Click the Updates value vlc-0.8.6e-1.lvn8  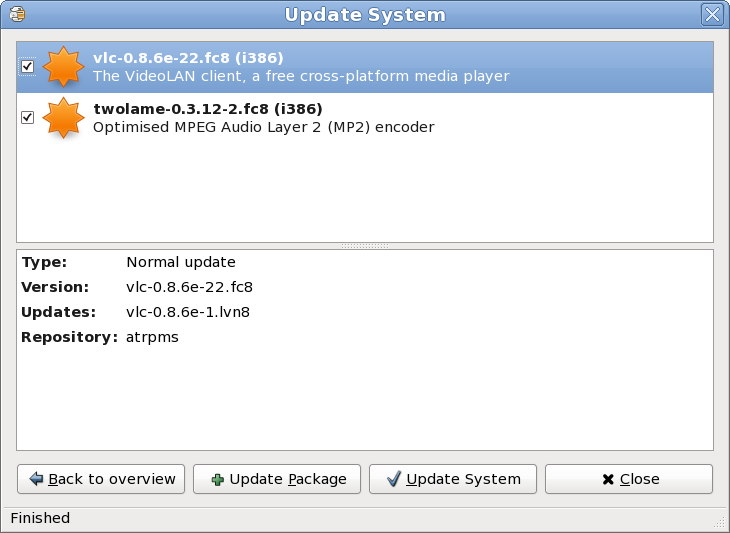[188, 312]
